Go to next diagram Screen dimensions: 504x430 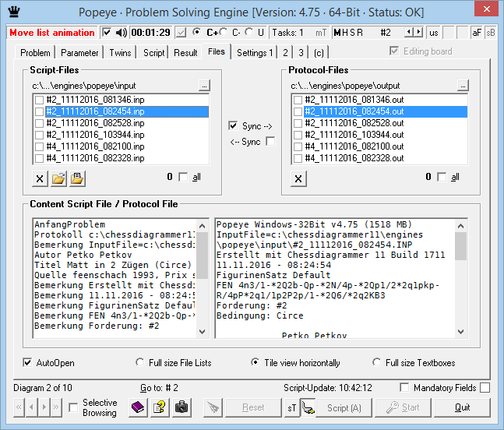click(x=44, y=407)
